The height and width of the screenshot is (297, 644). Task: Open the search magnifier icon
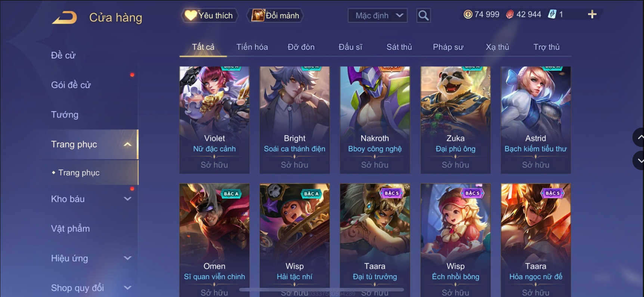[x=423, y=15]
